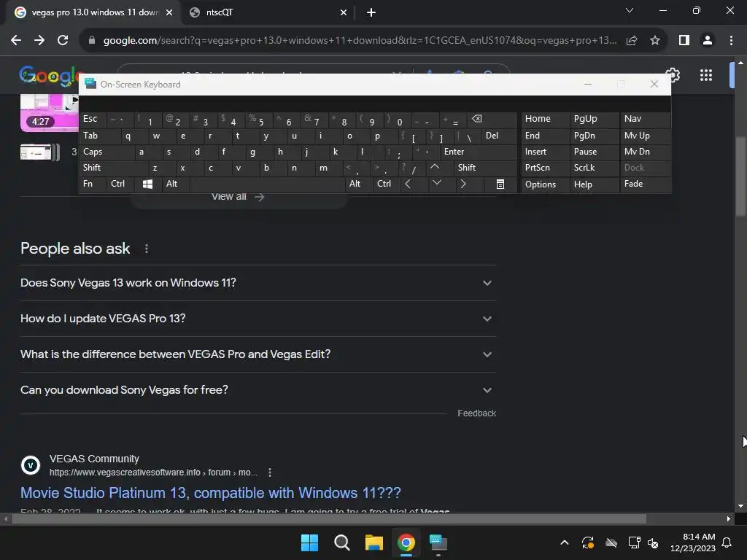747x560 pixels.
Task: Expand Can you download Sony Vegas free
Action: click(258, 390)
